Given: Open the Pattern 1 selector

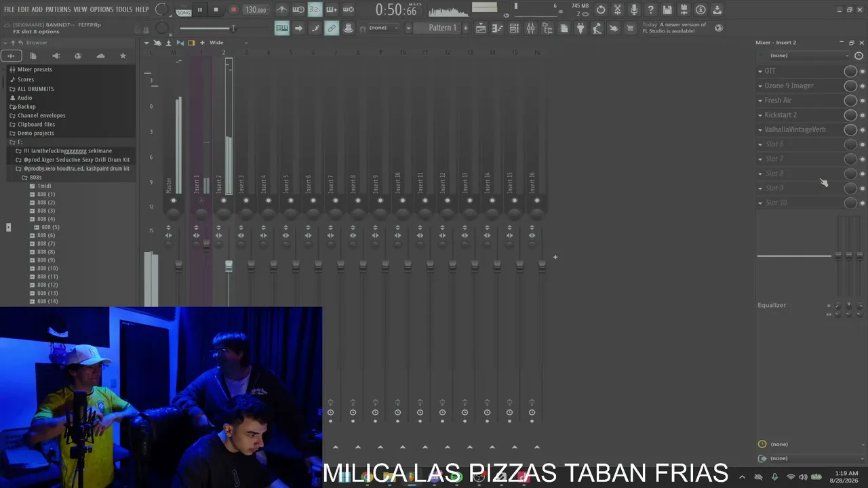Looking at the screenshot, I should point(438,28).
